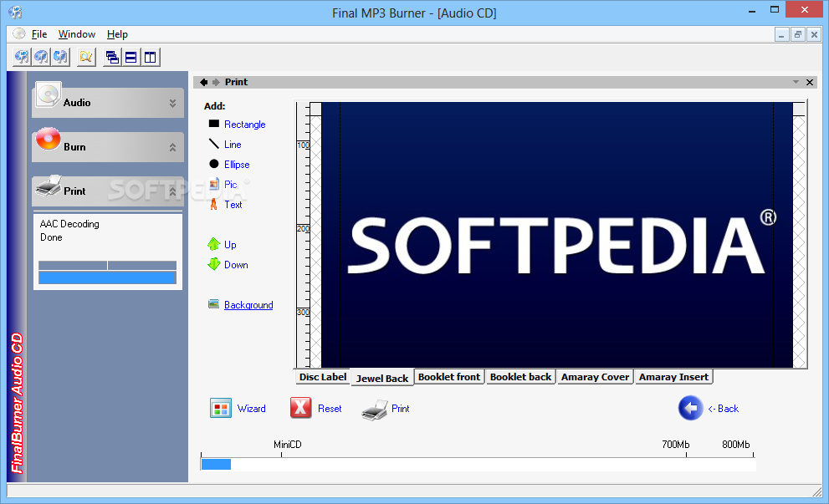Click the colorful Wizard icon
The width and height of the screenshot is (829, 504).
(x=221, y=409)
